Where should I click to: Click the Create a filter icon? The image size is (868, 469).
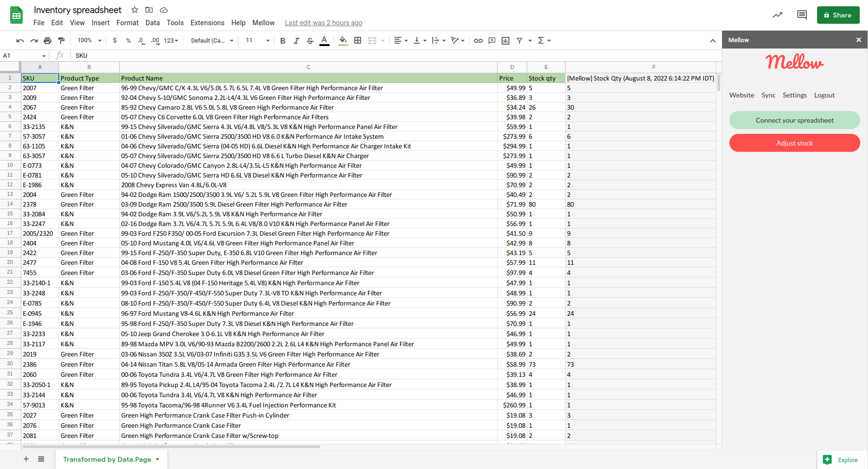tap(520, 41)
